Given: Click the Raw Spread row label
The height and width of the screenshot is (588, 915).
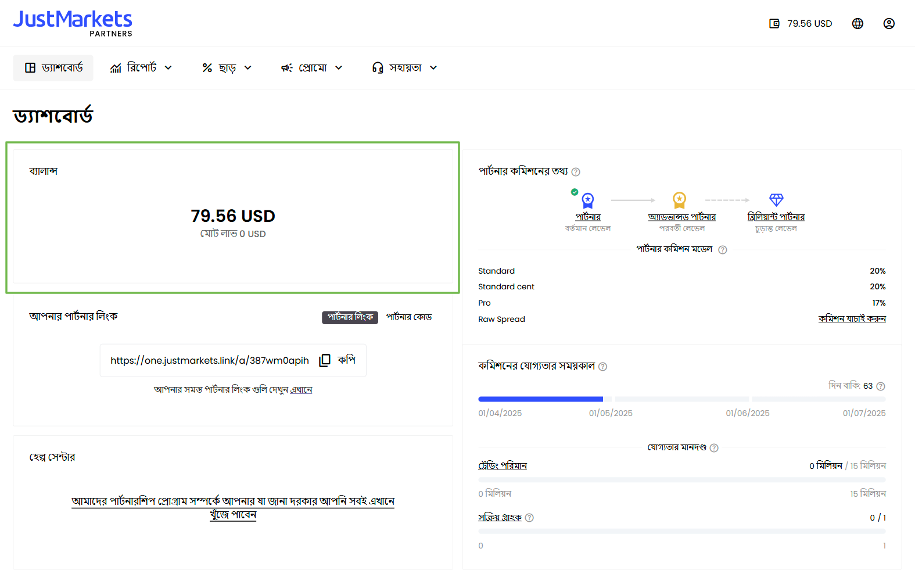Looking at the screenshot, I should [x=502, y=320].
